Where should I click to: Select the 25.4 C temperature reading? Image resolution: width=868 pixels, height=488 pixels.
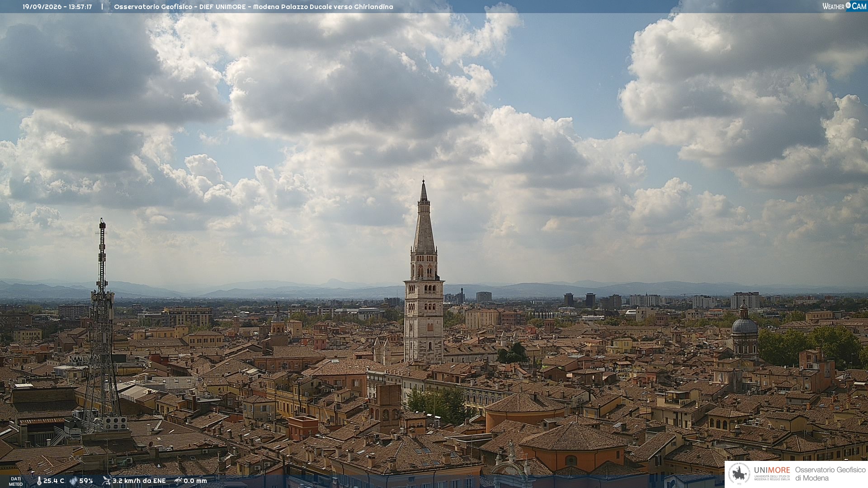[x=54, y=481]
